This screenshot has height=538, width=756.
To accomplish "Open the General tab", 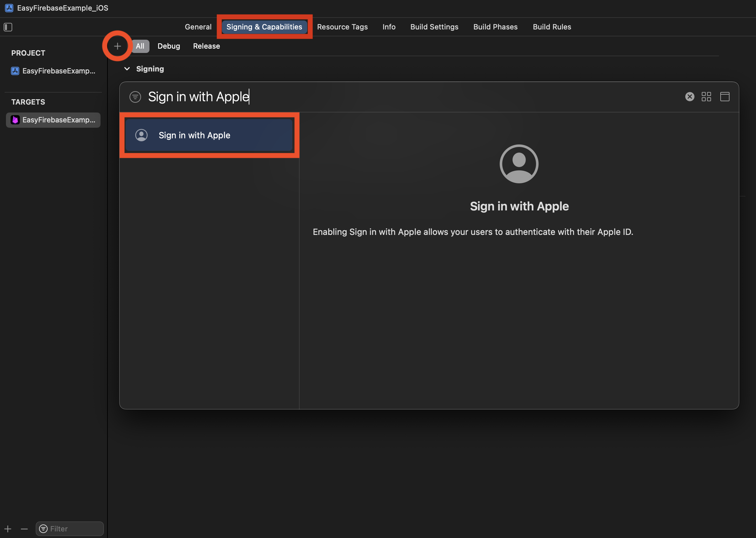I will tap(198, 27).
